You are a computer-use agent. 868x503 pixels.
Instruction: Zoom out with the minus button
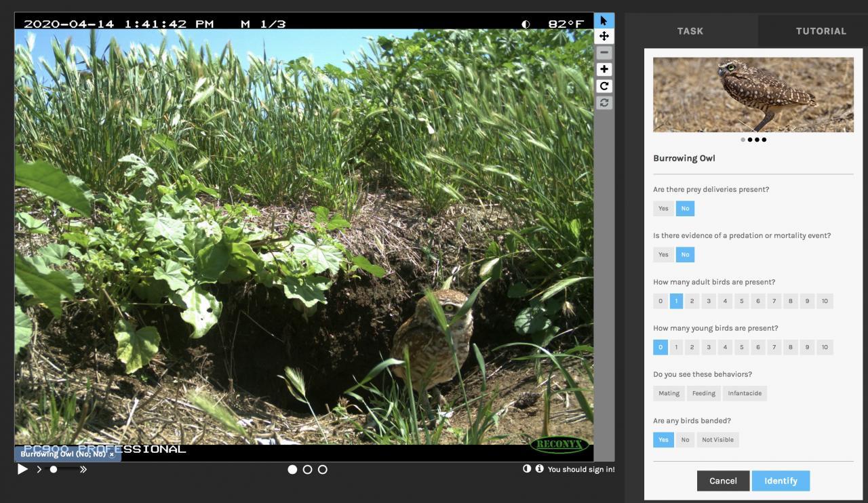(x=604, y=53)
